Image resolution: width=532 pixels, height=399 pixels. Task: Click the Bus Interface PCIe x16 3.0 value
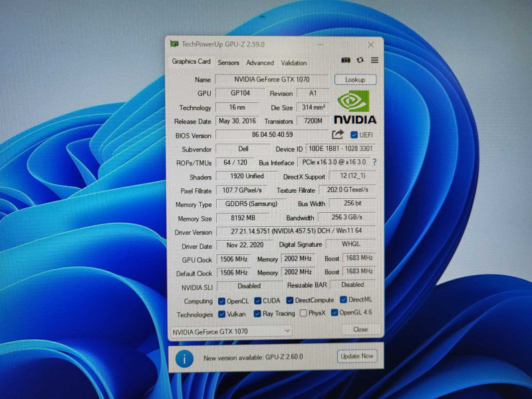coord(334,162)
